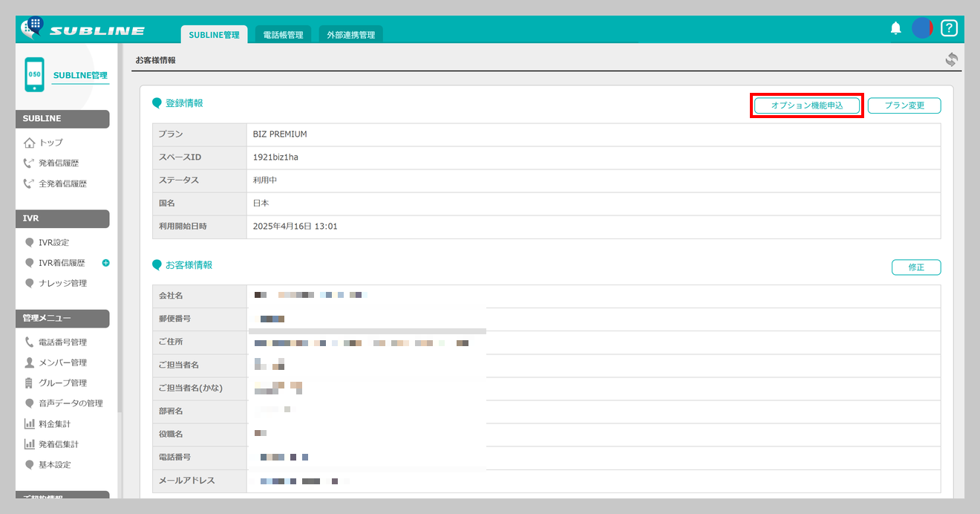Open メンバー管理 in the sidebar

[63, 362]
